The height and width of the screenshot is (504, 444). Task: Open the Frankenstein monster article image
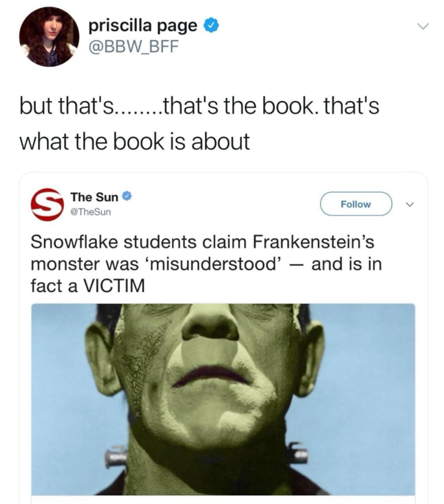(x=223, y=399)
